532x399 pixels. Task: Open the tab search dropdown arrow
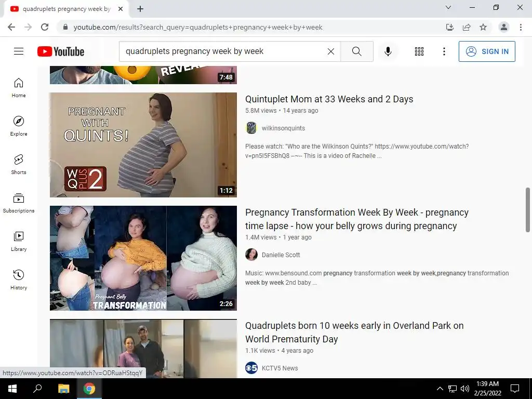click(448, 7)
